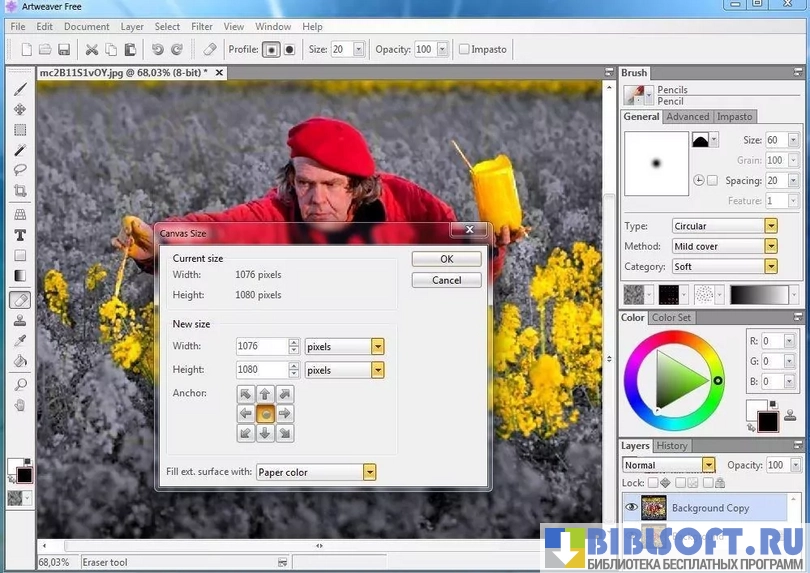Select the Crop tool

point(20,190)
